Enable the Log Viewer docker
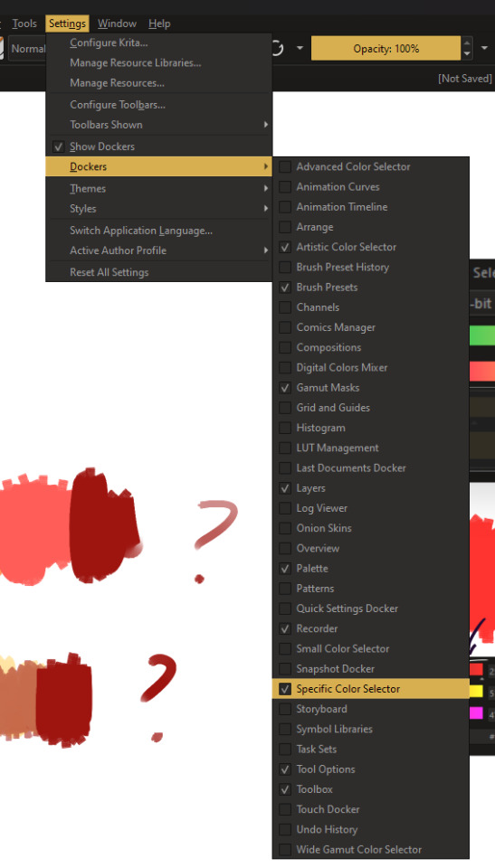Screen dimensions: 495x868 coord(370,508)
